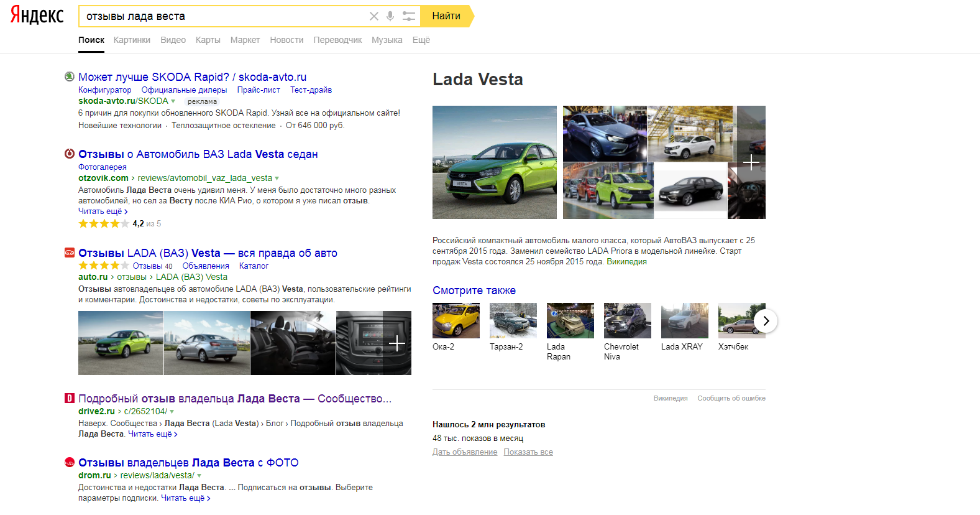Expand otzovik snippet with Читать ещё
The image size is (980, 515).
[x=103, y=211]
